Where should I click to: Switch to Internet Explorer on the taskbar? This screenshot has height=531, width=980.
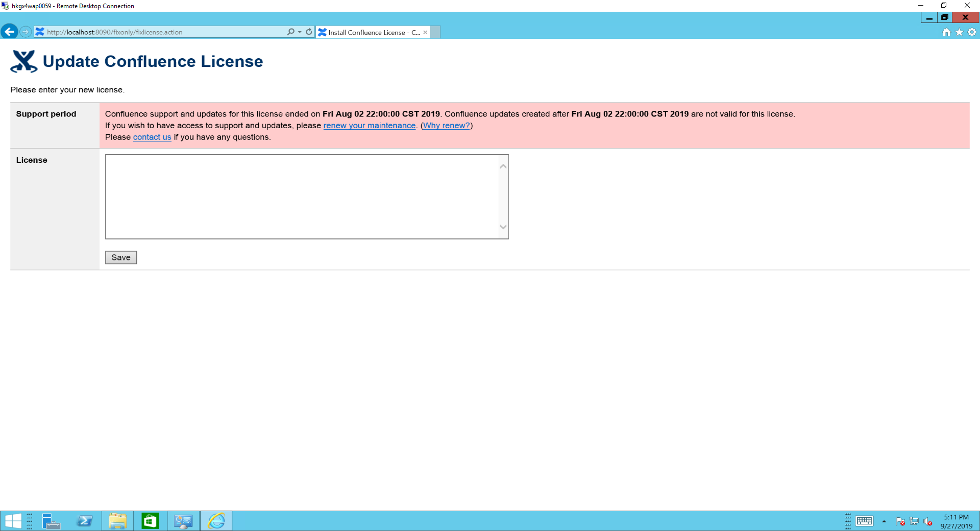tap(216, 521)
